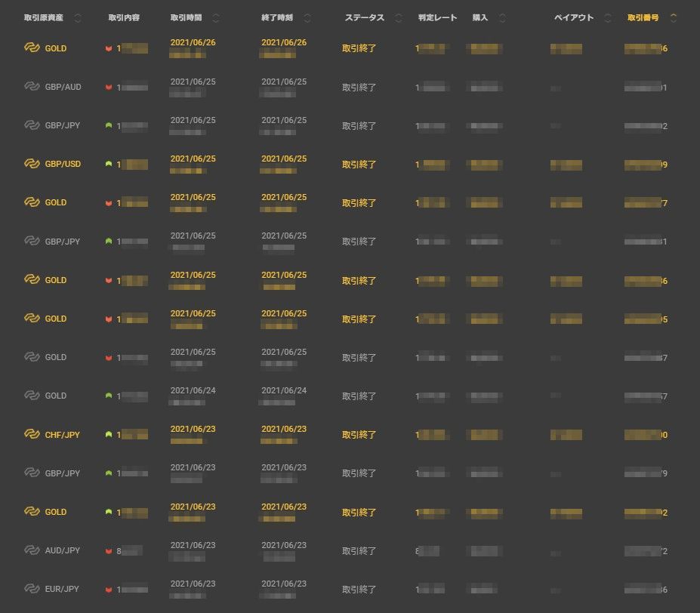Click the 購入 column header
The image size is (700, 613).
(480, 18)
